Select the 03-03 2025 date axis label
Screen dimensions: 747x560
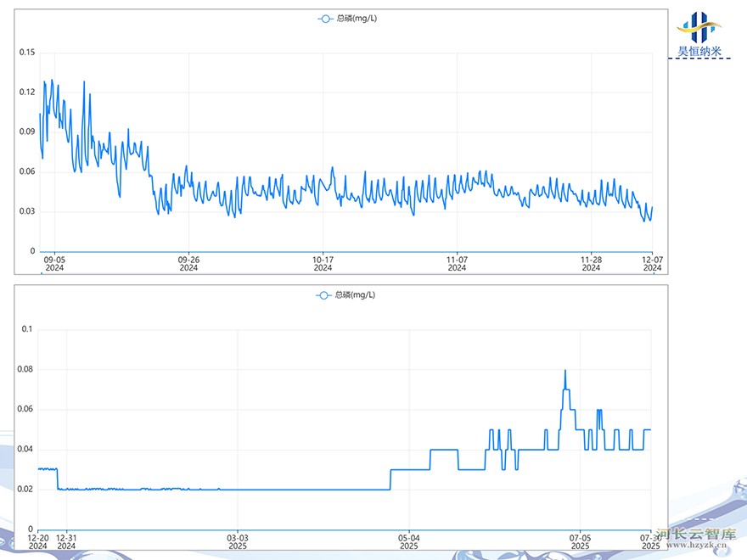pyautogui.click(x=238, y=542)
